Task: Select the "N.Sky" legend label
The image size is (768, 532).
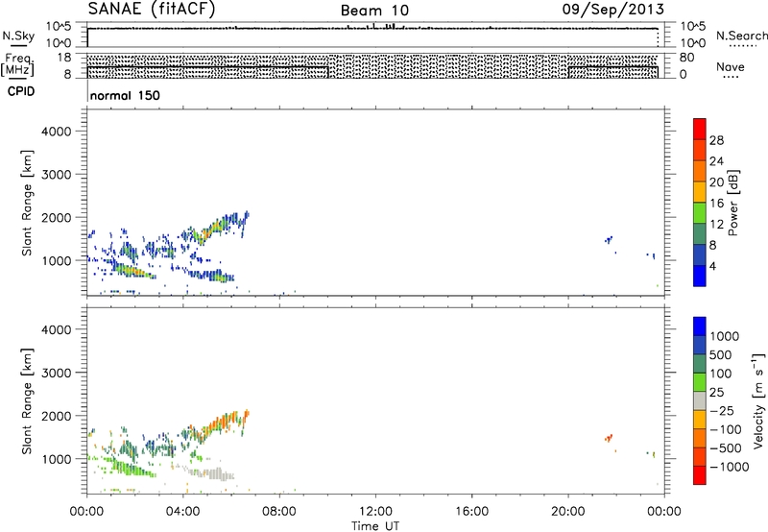Action: click(x=18, y=36)
